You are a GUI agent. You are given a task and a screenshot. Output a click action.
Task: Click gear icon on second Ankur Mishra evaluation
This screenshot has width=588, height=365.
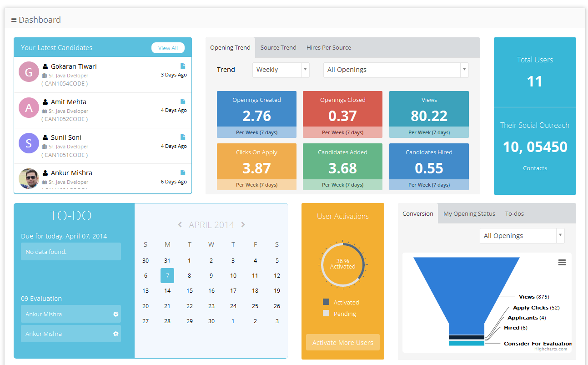pyautogui.click(x=116, y=334)
